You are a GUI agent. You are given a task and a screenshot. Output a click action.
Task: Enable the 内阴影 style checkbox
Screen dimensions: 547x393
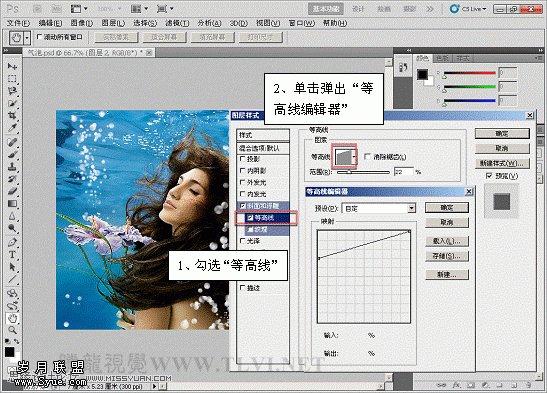tap(242, 171)
